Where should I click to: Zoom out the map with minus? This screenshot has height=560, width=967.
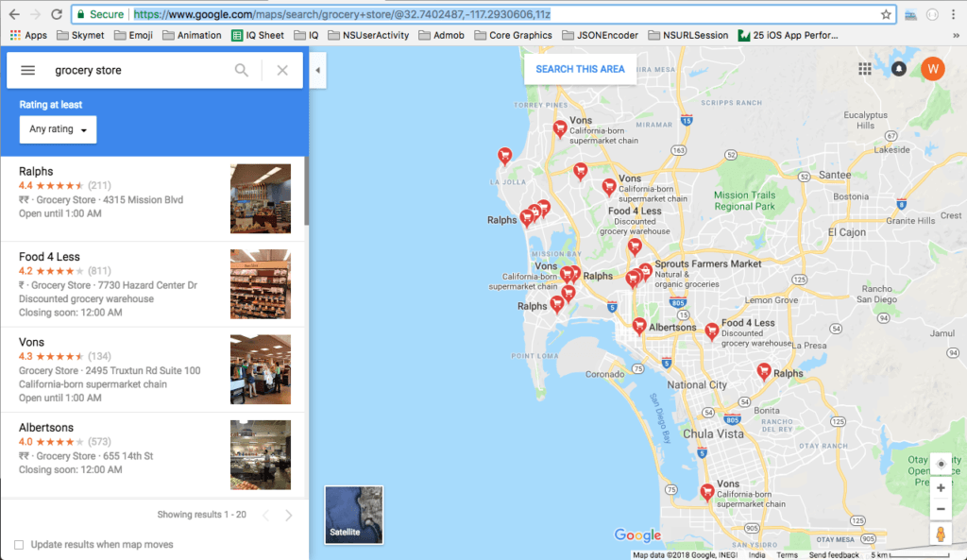[x=941, y=509]
